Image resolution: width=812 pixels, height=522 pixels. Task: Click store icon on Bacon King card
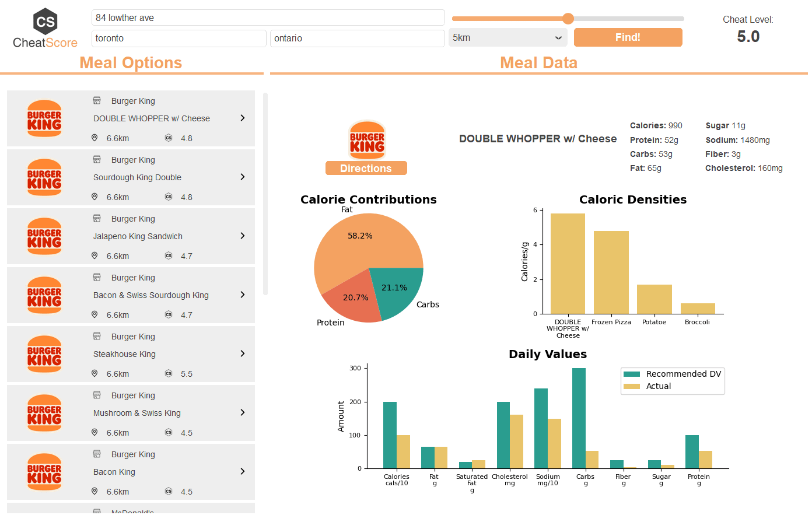click(x=97, y=454)
